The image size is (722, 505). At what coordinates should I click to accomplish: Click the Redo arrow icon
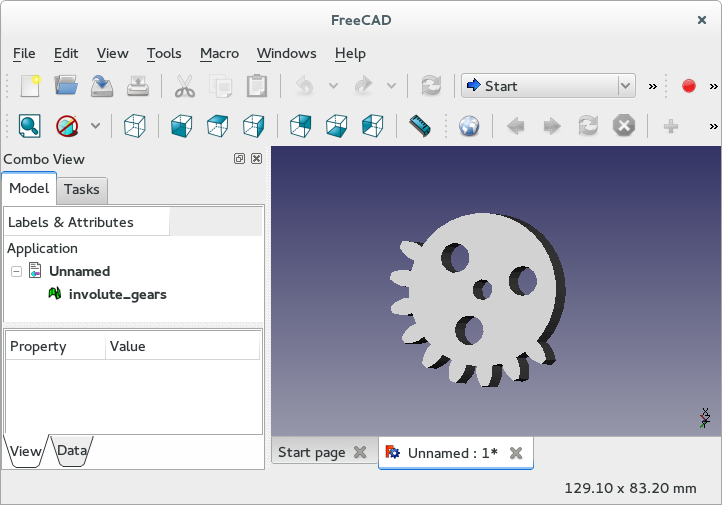tap(363, 86)
